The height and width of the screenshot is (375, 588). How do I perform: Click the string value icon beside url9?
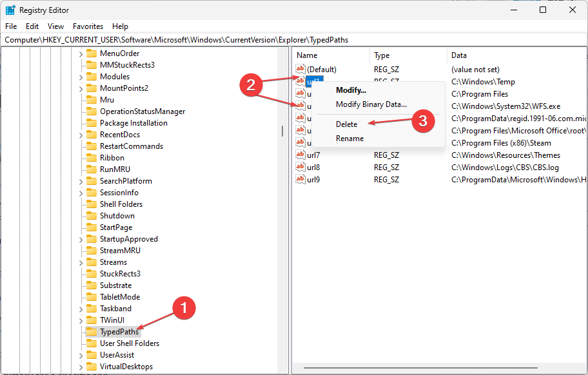coord(300,179)
